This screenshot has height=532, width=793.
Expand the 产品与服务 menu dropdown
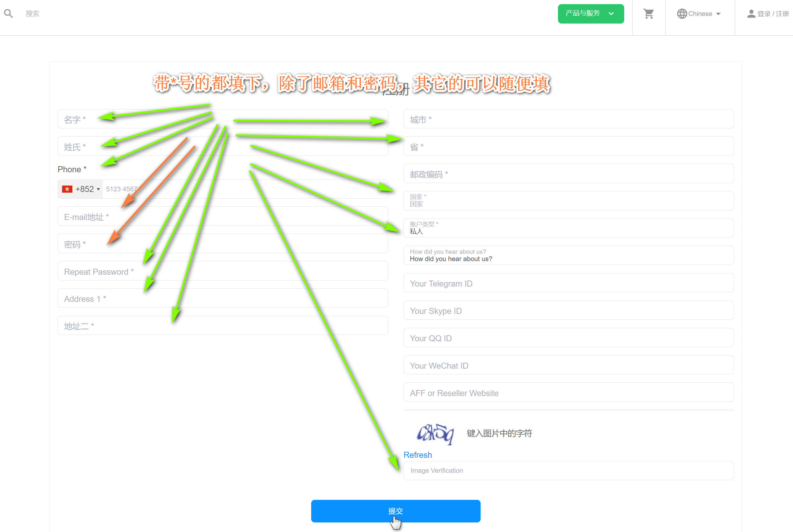coord(590,13)
